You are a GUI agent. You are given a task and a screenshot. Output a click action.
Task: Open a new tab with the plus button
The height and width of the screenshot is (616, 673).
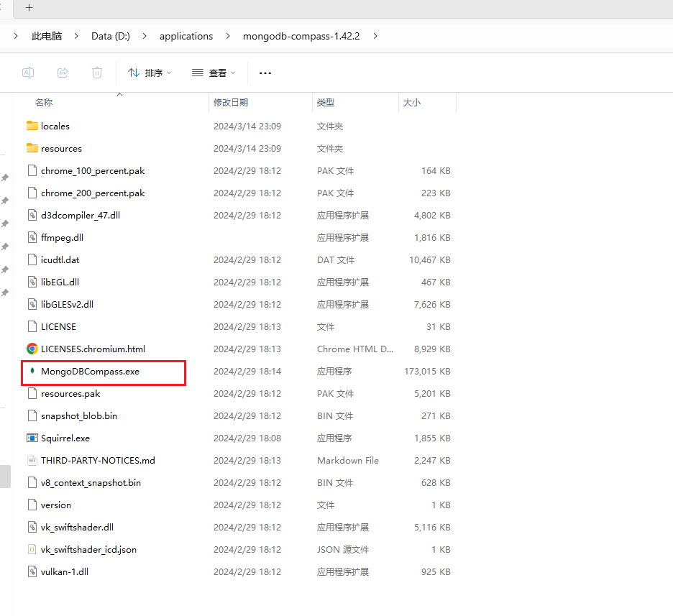coord(29,9)
